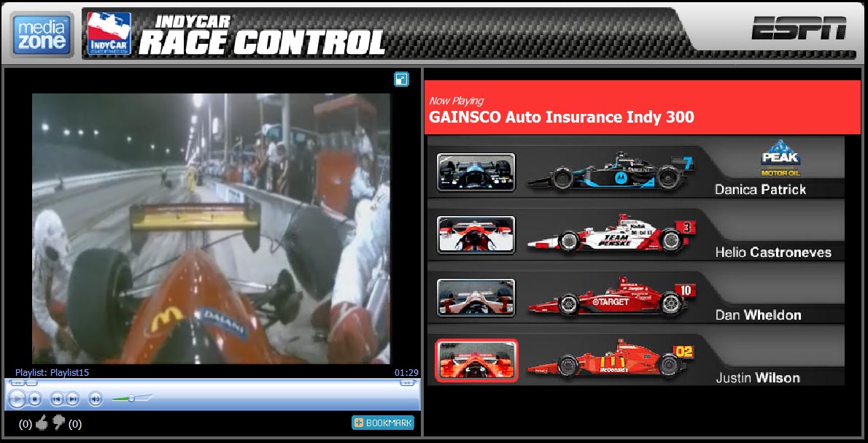
Task: Click the number 7 Motorola car image
Action: point(610,172)
